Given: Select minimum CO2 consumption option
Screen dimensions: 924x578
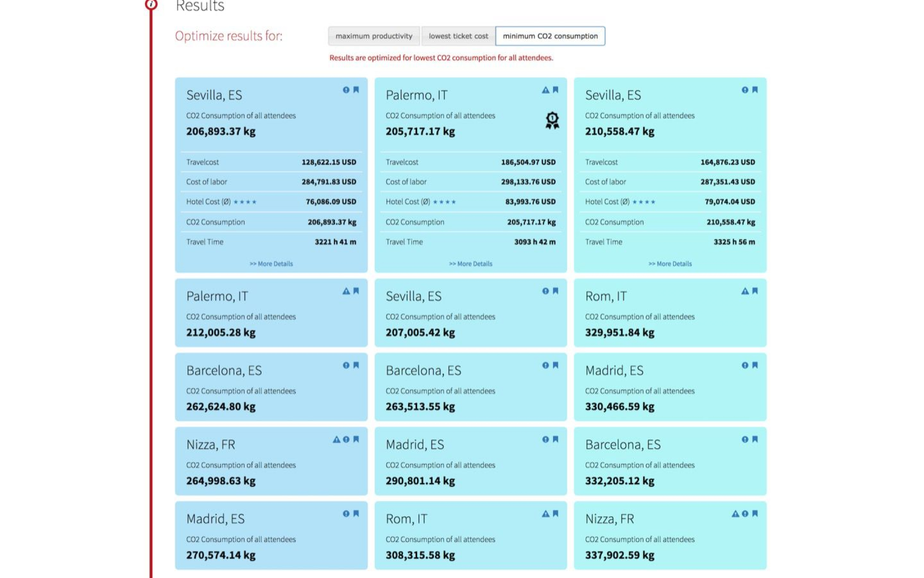Looking at the screenshot, I should point(550,36).
